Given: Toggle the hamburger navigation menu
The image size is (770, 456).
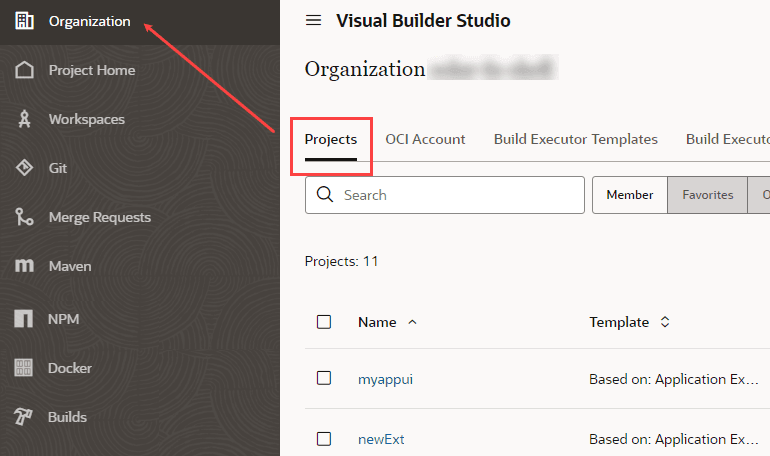Looking at the screenshot, I should pos(313,21).
